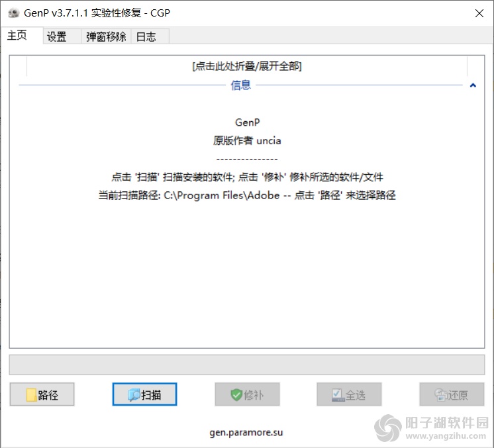The width and height of the screenshot is (494, 448).
Task: Click the 信息 group heading
Action: tap(240, 85)
